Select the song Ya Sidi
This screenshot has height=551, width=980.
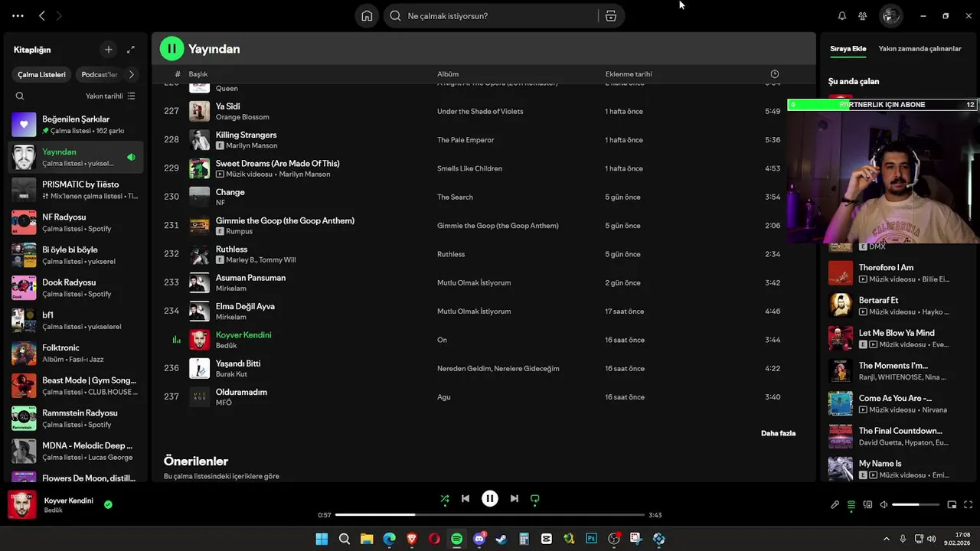pos(227,106)
